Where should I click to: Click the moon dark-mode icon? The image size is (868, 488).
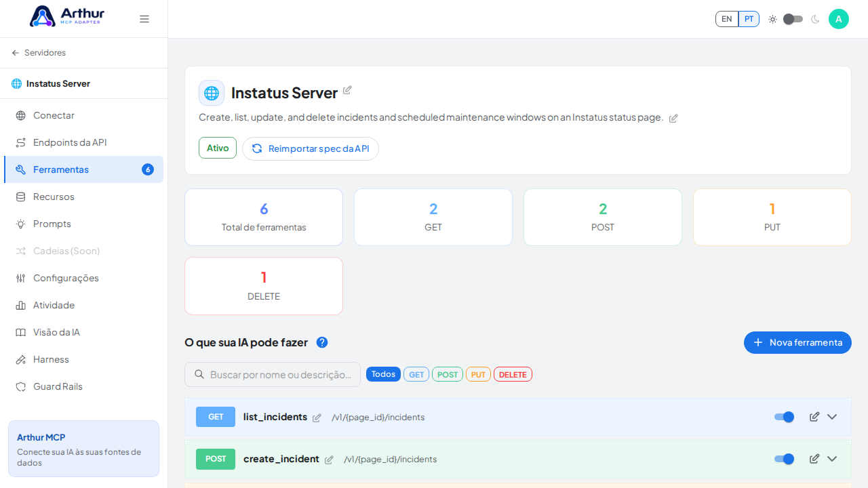815,19
